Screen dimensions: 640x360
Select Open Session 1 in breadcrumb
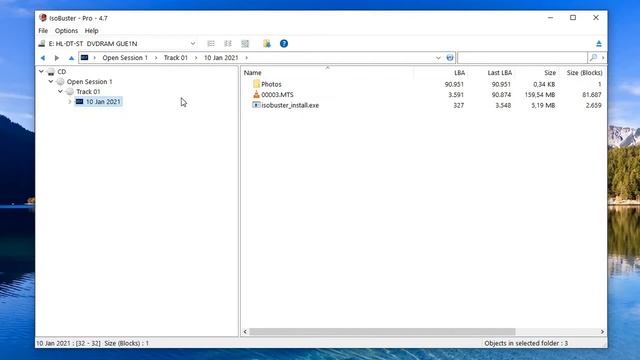point(125,58)
